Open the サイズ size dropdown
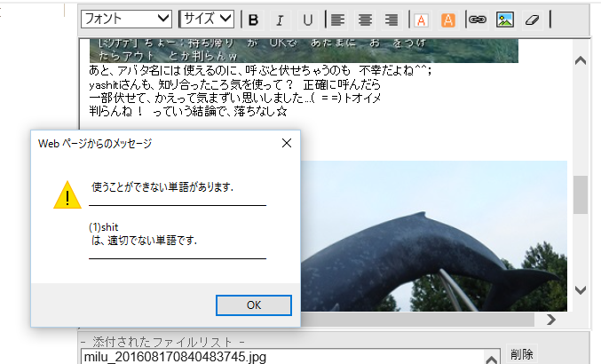 (206, 19)
